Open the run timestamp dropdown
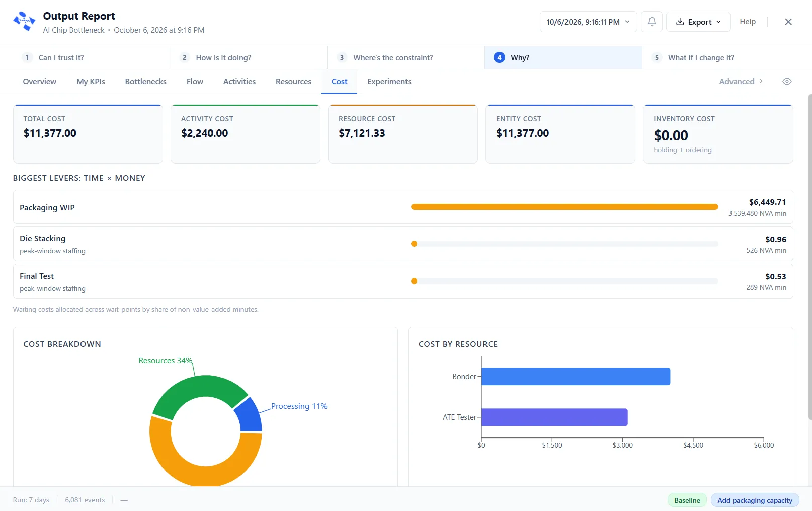The height and width of the screenshot is (511, 812). (588, 22)
